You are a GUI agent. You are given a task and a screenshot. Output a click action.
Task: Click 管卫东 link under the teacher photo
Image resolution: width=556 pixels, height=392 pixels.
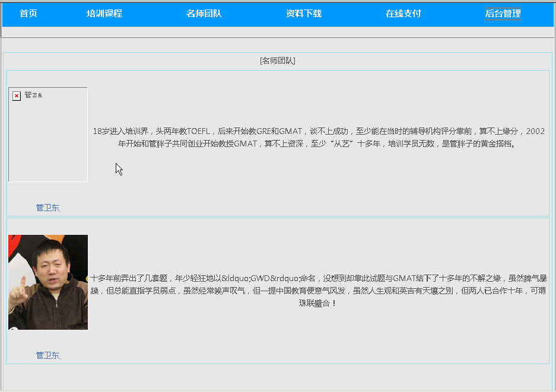[x=47, y=355]
